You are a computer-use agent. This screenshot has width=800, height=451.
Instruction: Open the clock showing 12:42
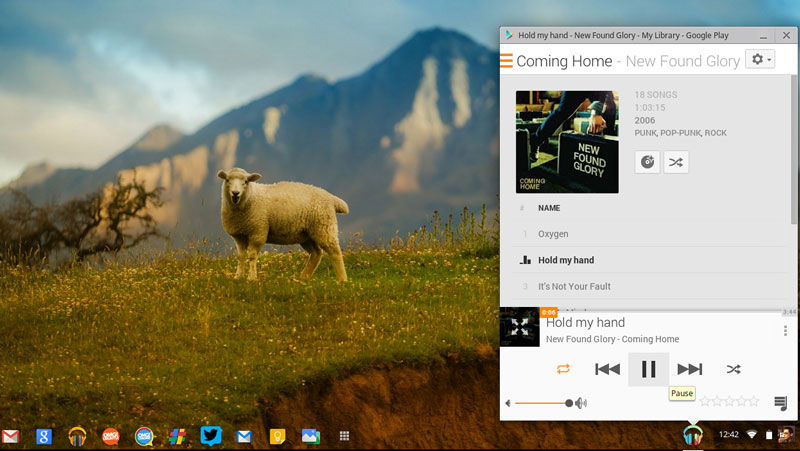click(x=729, y=435)
